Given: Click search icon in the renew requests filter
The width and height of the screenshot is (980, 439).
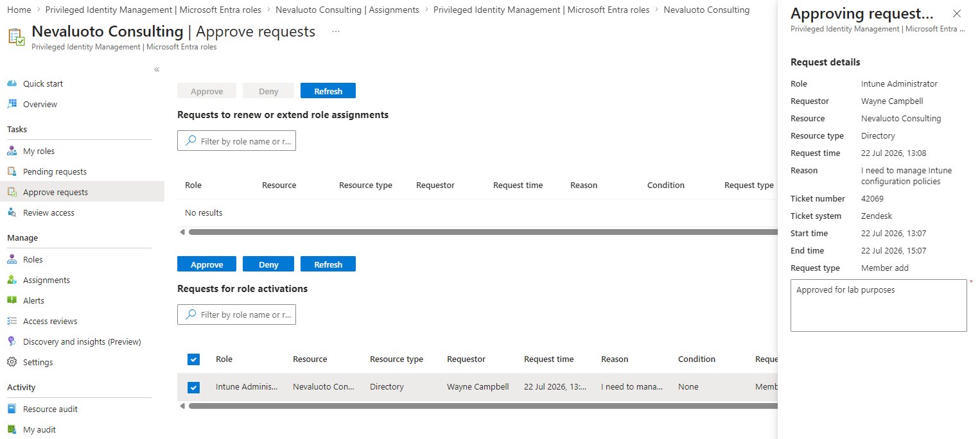Looking at the screenshot, I should 191,141.
